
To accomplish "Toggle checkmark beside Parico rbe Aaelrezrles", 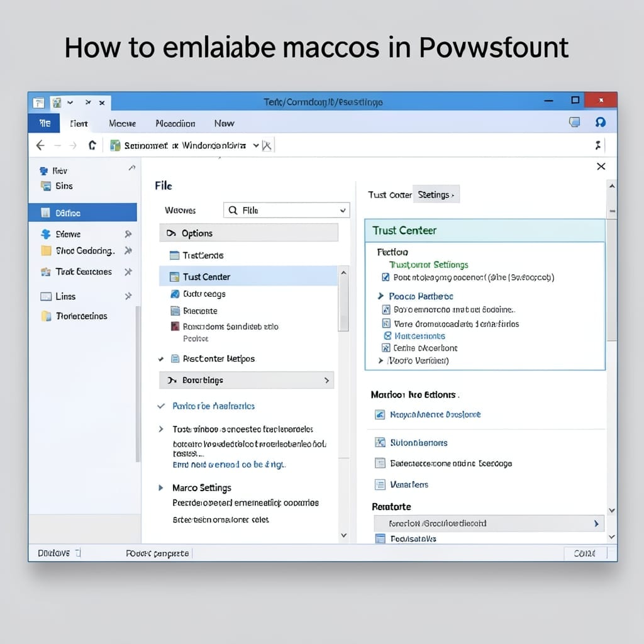I will tap(161, 406).
